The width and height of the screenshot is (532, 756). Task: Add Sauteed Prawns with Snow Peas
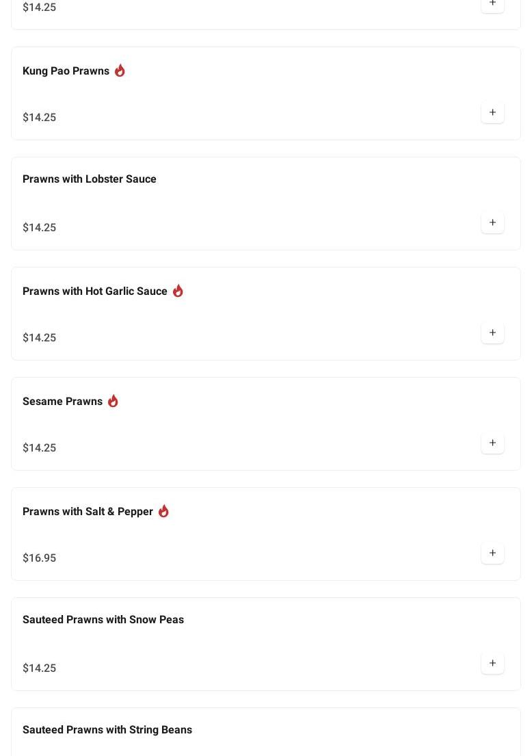point(492,664)
